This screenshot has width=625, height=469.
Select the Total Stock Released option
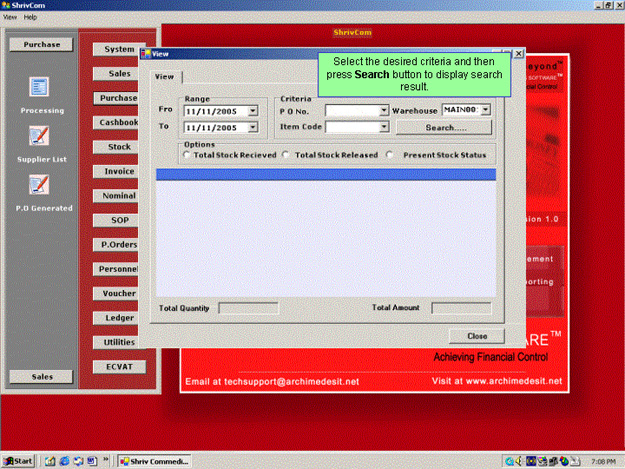287,156
